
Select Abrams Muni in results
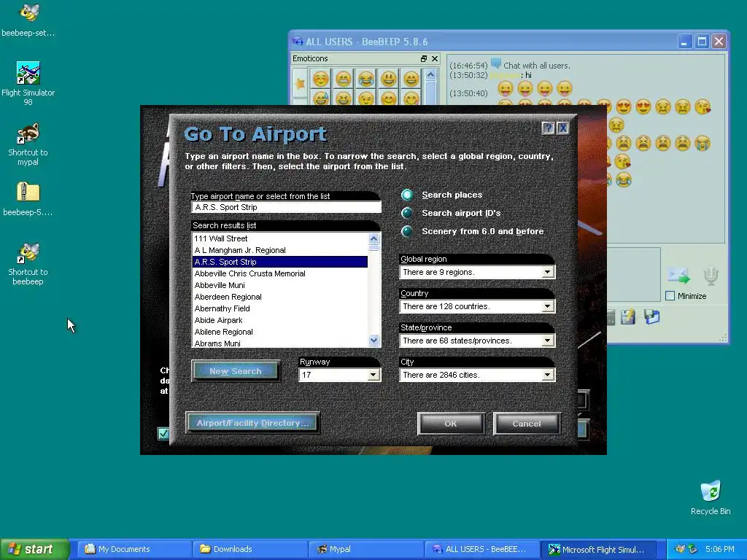point(280,343)
